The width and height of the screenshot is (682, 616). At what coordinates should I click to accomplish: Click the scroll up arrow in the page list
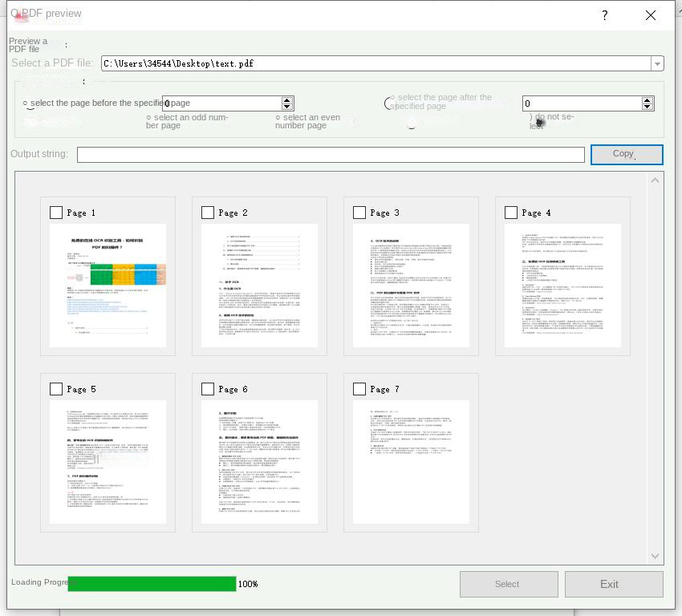tap(656, 180)
